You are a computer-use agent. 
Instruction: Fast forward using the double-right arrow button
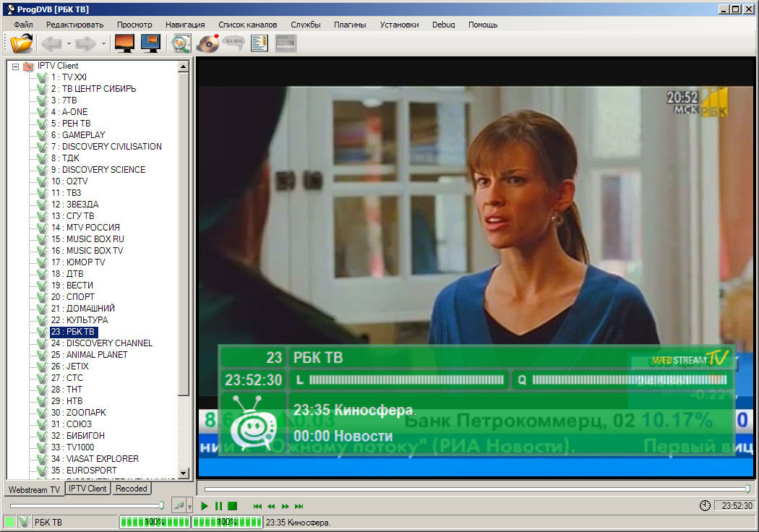click(285, 506)
